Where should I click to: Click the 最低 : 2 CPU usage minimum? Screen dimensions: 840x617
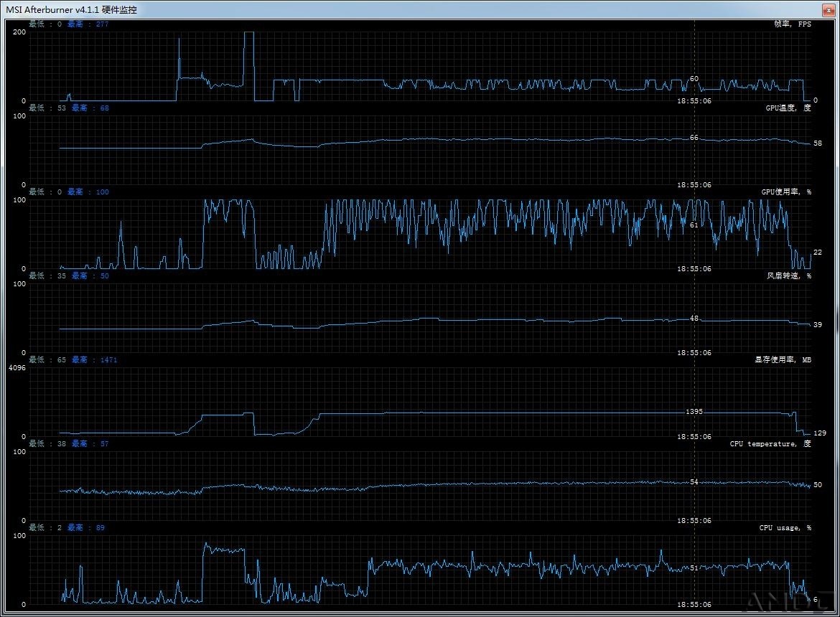pos(45,528)
